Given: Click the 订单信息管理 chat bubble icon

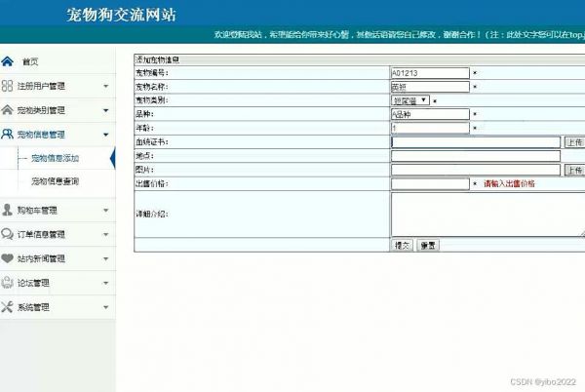Looking at the screenshot, I should point(8,234).
